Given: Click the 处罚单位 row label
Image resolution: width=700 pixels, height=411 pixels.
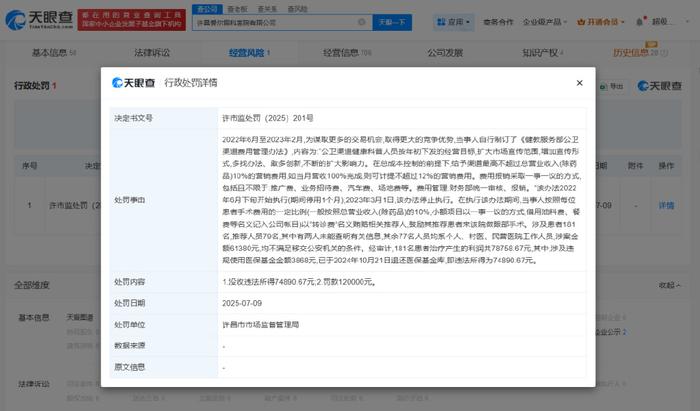Looking at the screenshot, I should pyautogui.click(x=129, y=325).
